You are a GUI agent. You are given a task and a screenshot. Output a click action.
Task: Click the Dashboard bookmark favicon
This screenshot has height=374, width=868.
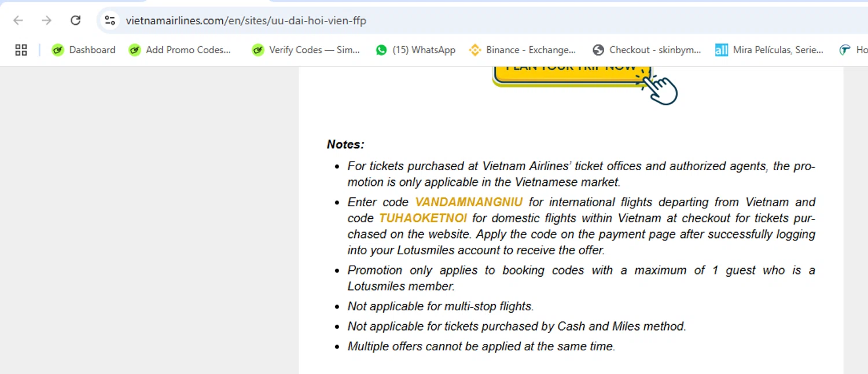point(57,50)
